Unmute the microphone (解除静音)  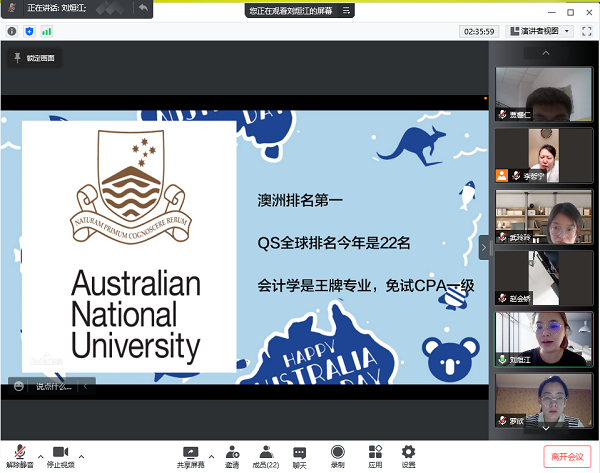(x=19, y=455)
